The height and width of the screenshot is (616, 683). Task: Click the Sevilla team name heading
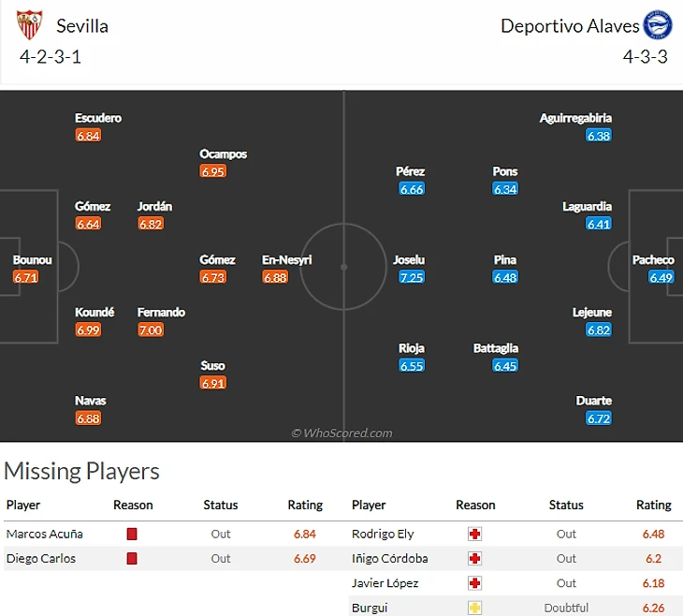pyautogui.click(x=82, y=26)
